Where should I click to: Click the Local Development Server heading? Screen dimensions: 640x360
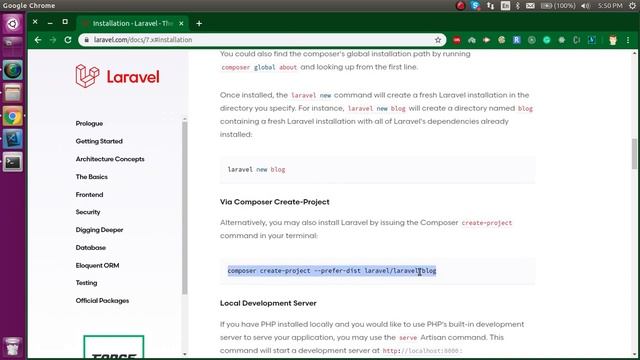click(268, 303)
